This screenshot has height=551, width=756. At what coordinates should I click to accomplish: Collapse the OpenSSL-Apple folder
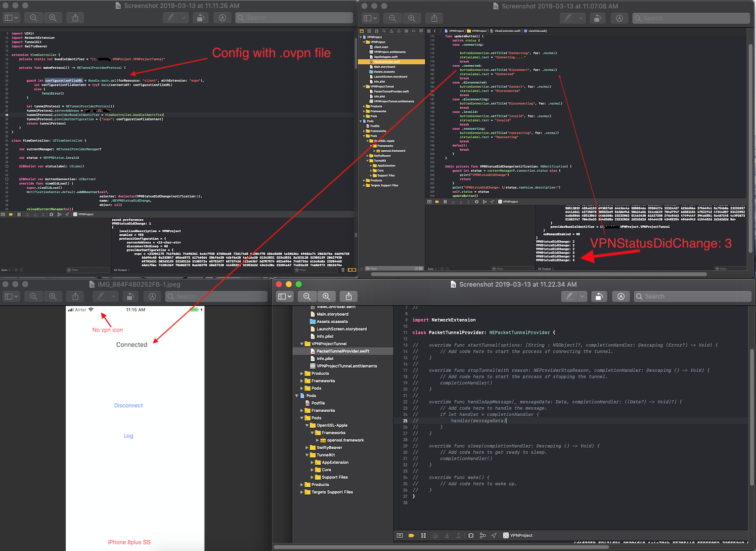click(307, 425)
